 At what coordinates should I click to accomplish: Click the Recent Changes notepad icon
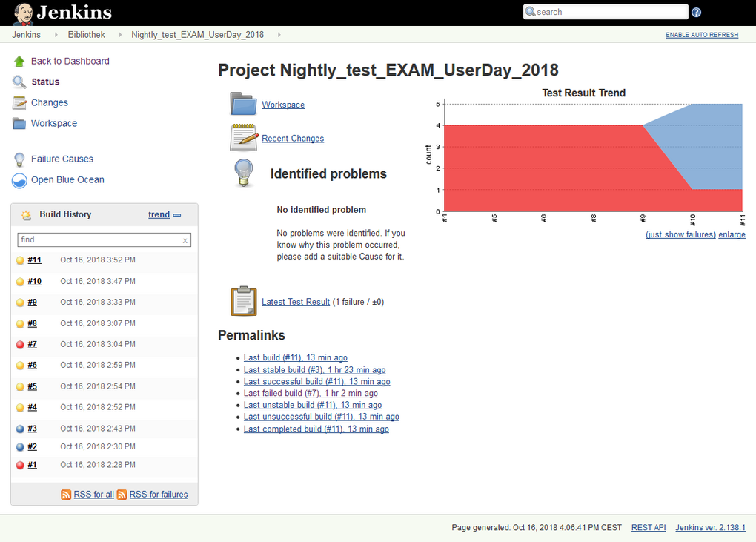pos(244,137)
